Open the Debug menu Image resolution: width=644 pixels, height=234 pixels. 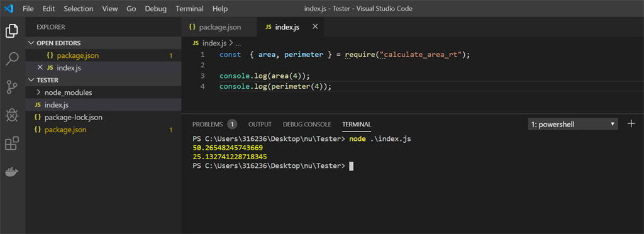156,9
